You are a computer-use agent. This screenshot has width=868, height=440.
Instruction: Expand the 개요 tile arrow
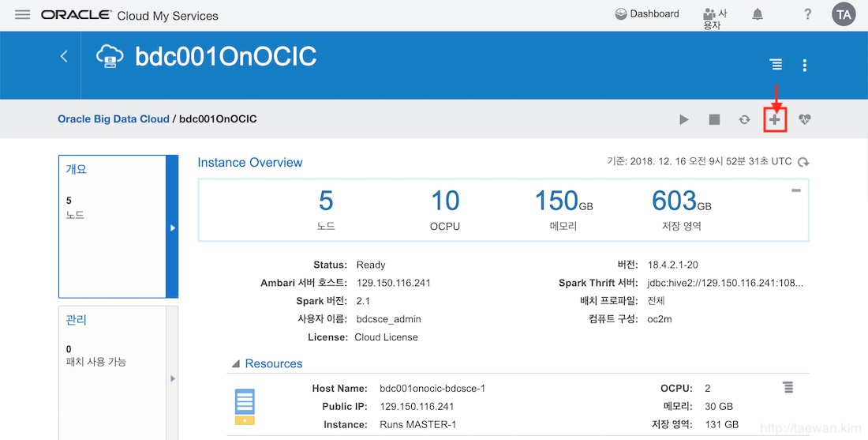coord(172,228)
